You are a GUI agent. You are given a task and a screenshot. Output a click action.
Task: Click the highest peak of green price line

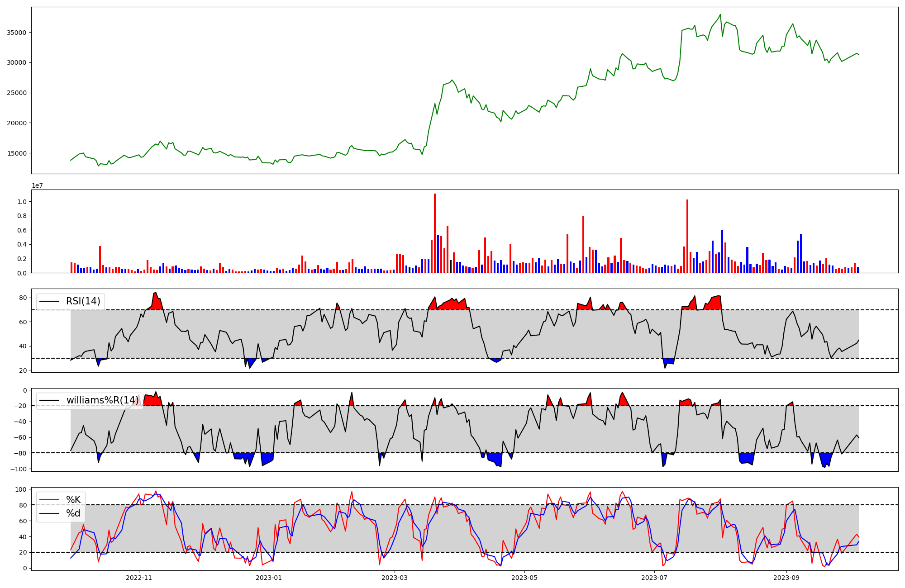720,15
